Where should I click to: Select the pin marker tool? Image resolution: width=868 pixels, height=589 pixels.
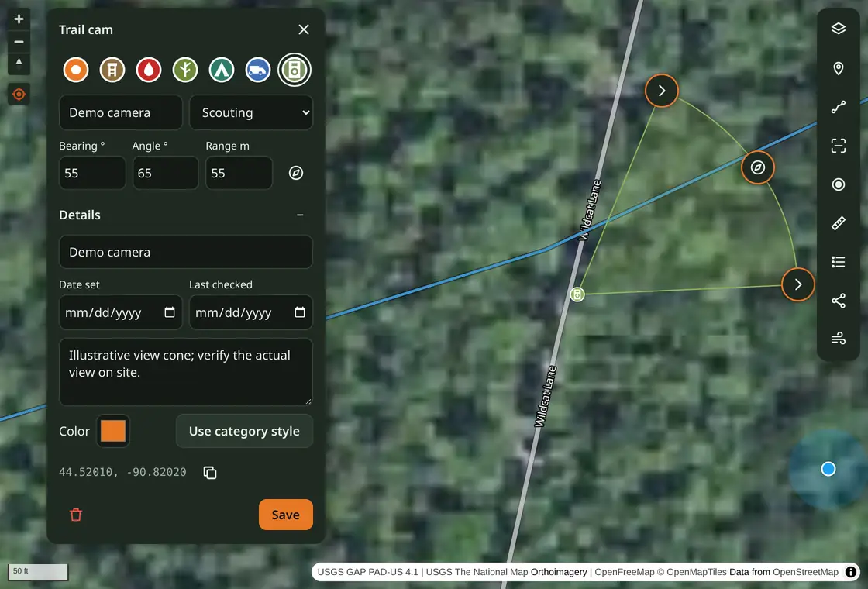click(x=838, y=68)
